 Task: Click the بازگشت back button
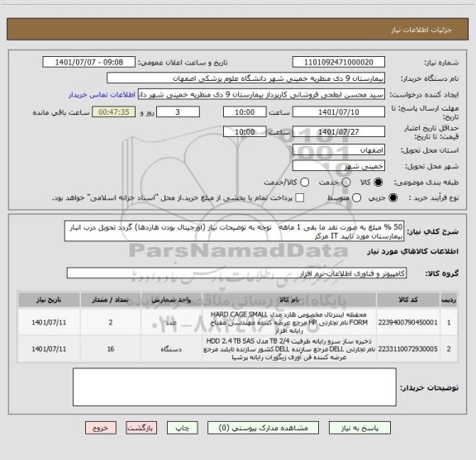[141, 428]
